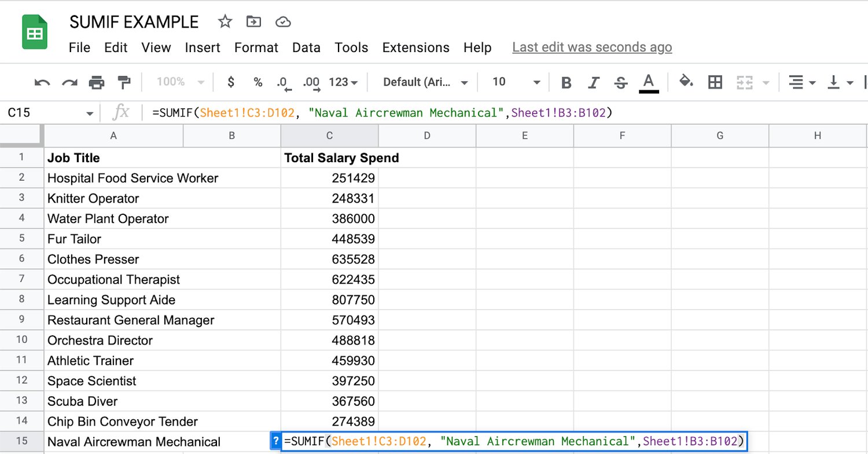This screenshot has height=454, width=868.
Task: Open the View menu
Action: [156, 47]
